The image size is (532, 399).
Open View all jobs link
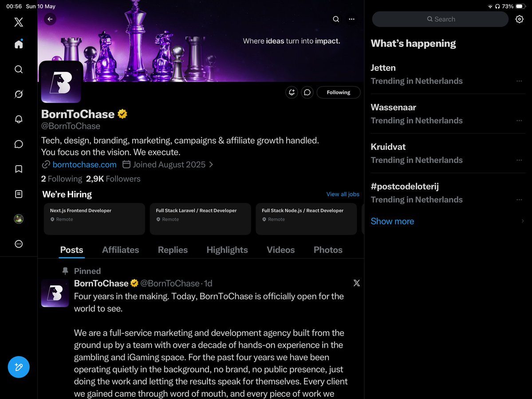pos(343,194)
